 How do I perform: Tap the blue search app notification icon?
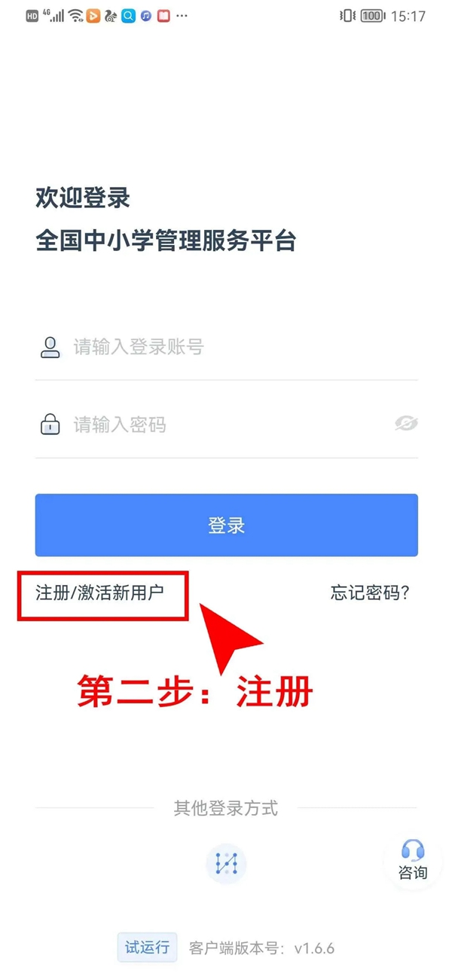pyautogui.click(x=129, y=16)
